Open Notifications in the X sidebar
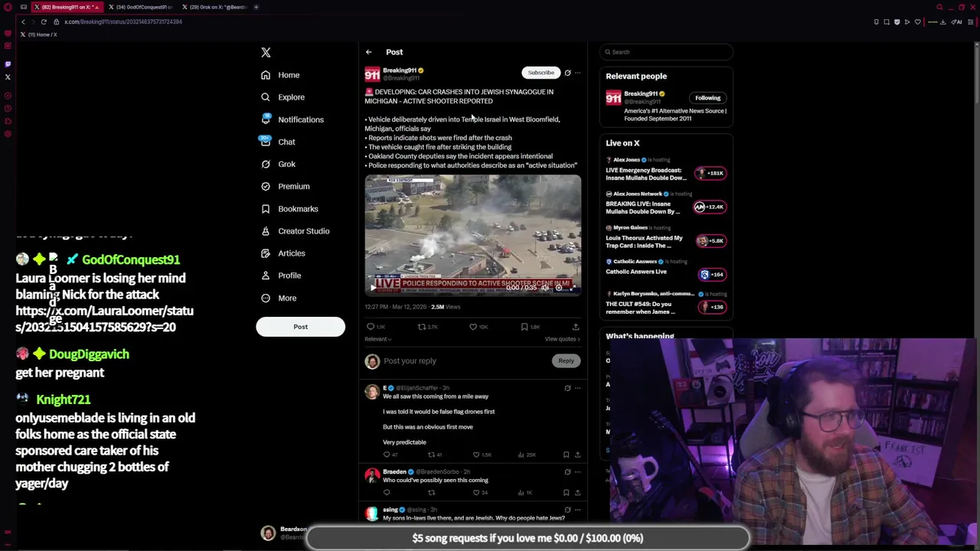Viewport: 980px width, 551px height. coord(292,119)
